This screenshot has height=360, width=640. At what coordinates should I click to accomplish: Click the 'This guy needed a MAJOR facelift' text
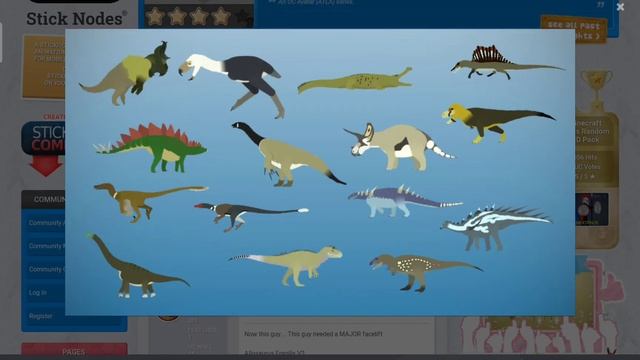(335, 334)
